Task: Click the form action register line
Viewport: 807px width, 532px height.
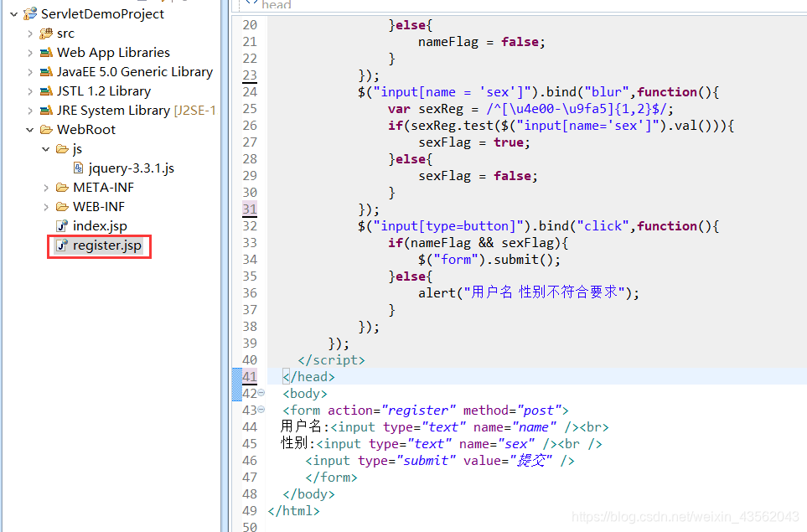Action: (425, 410)
